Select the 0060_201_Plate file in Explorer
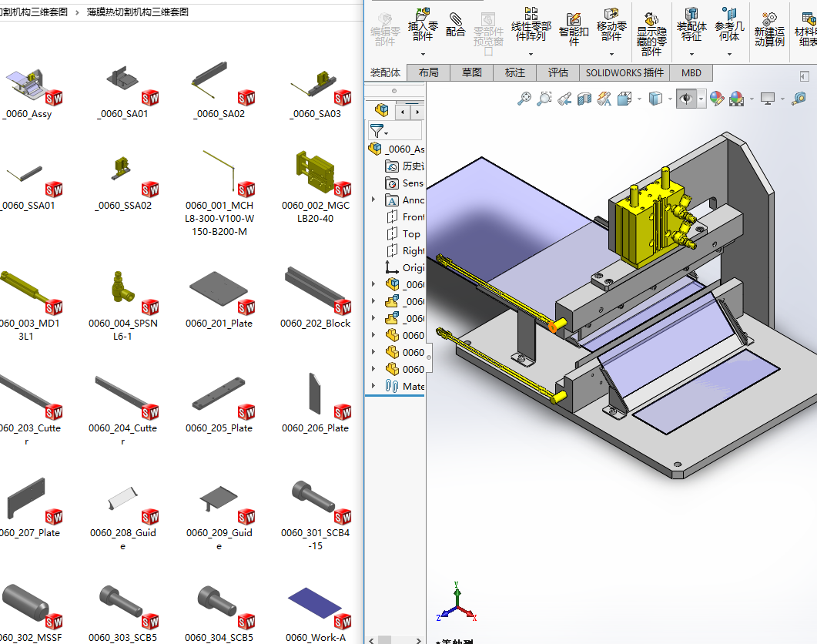Image resolution: width=817 pixels, height=644 pixels. coord(219,298)
